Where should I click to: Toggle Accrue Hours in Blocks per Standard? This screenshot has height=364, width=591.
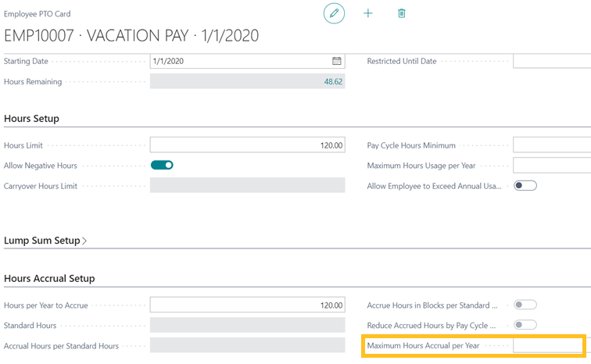(x=525, y=305)
